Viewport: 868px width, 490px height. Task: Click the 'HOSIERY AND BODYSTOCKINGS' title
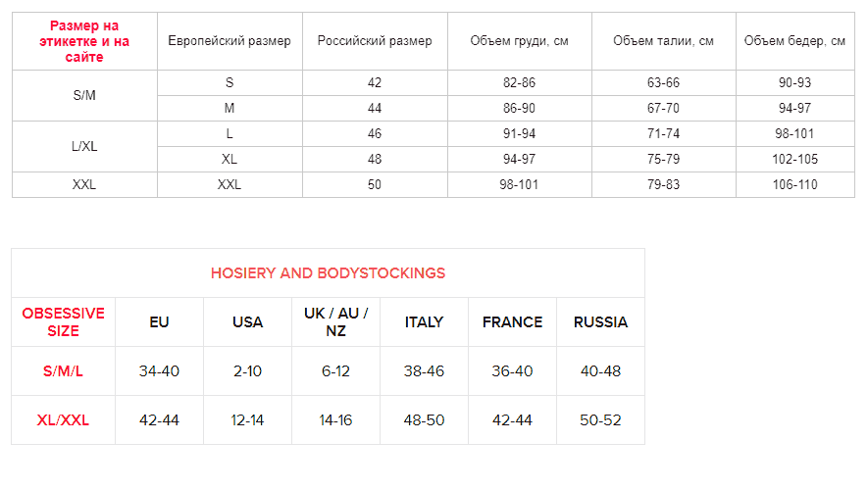[x=328, y=273]
